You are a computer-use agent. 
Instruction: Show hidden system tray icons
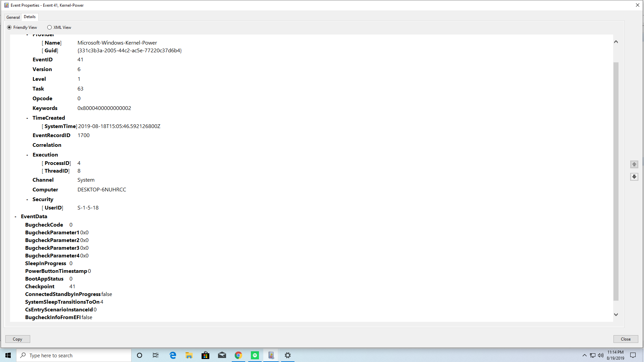click(x=584, y=355)
